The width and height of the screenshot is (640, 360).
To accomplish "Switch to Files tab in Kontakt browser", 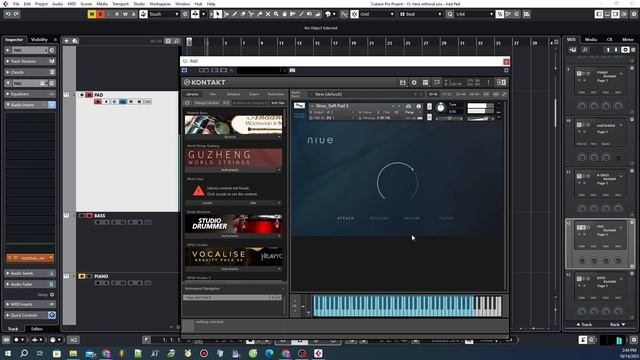I will coord(213,94).
